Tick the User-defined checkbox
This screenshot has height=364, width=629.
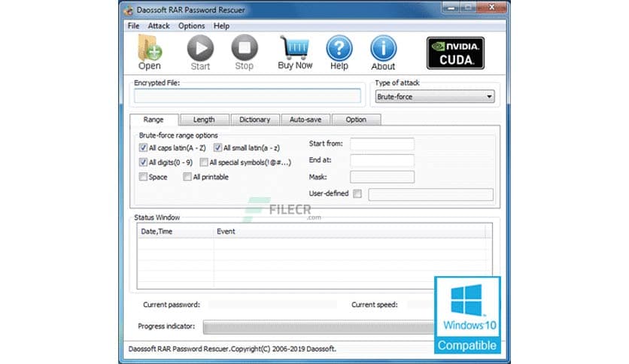[x=357, y=193]
